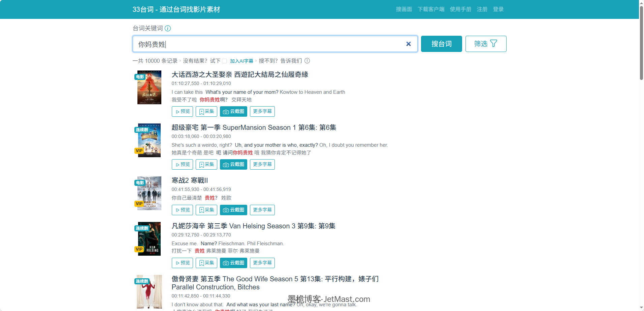The width and height of the screenshot is (644, 311).
Task: Focus the 台词关键词 search input field
Action: point(275,44)
